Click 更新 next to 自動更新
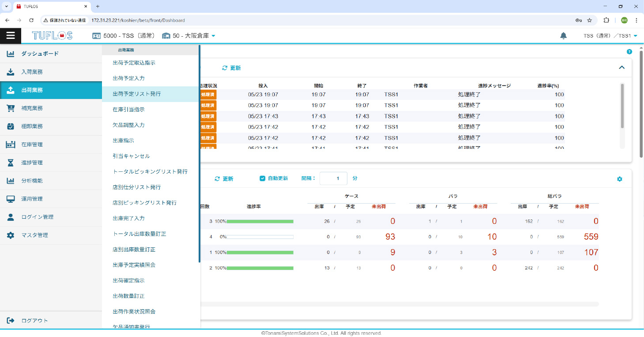Image resolution: width=644 pixels, height=337 pixels. coord(224,179)
